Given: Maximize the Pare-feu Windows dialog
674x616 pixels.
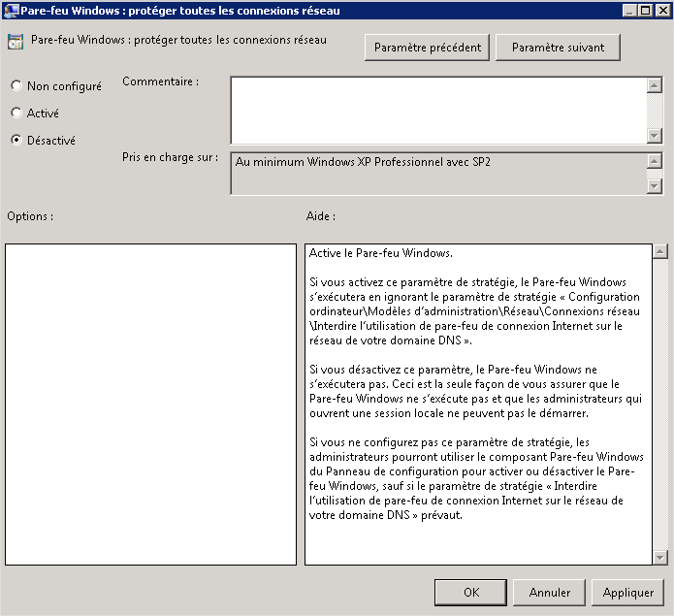Looking at the screenshot, I should [646, 11].
